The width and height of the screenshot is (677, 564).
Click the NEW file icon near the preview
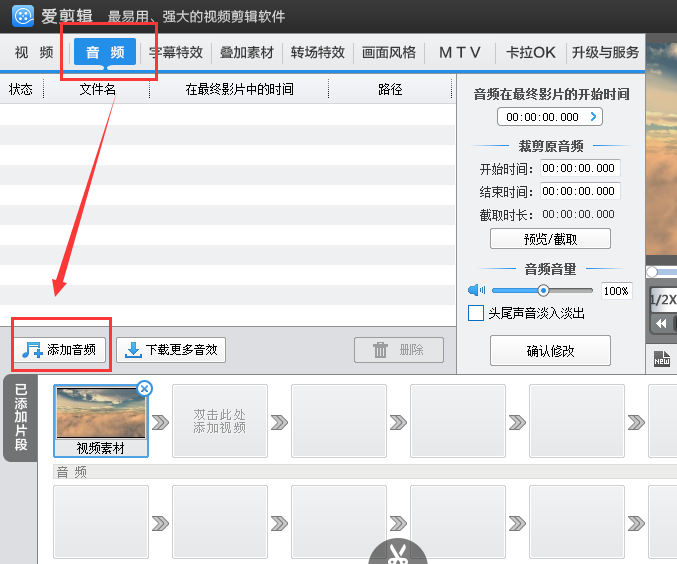tap(662, 357)
